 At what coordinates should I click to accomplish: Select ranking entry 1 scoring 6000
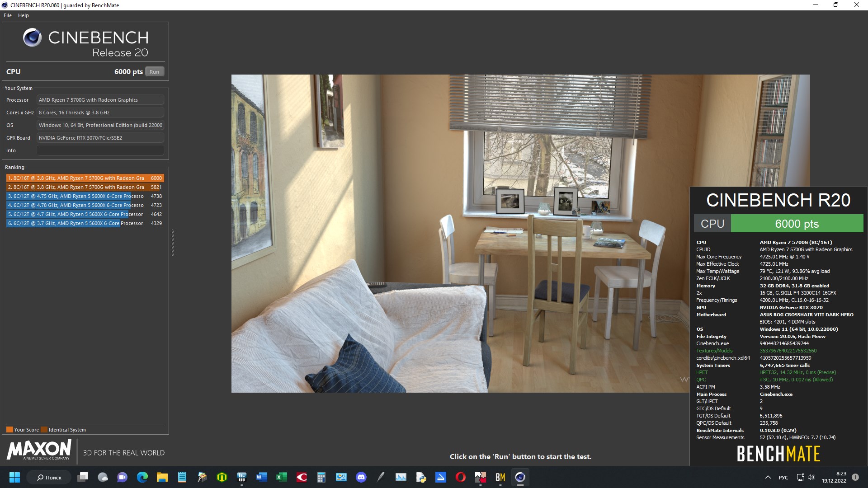click(x=85, y=178)
